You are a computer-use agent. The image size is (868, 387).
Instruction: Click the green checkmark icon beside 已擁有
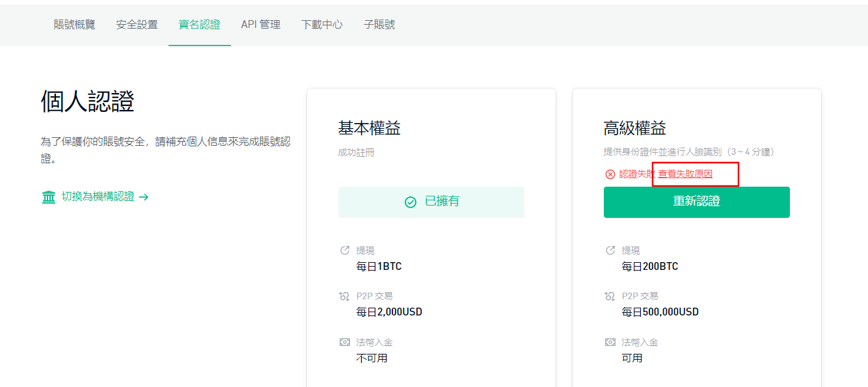click(x=411, y=202)
